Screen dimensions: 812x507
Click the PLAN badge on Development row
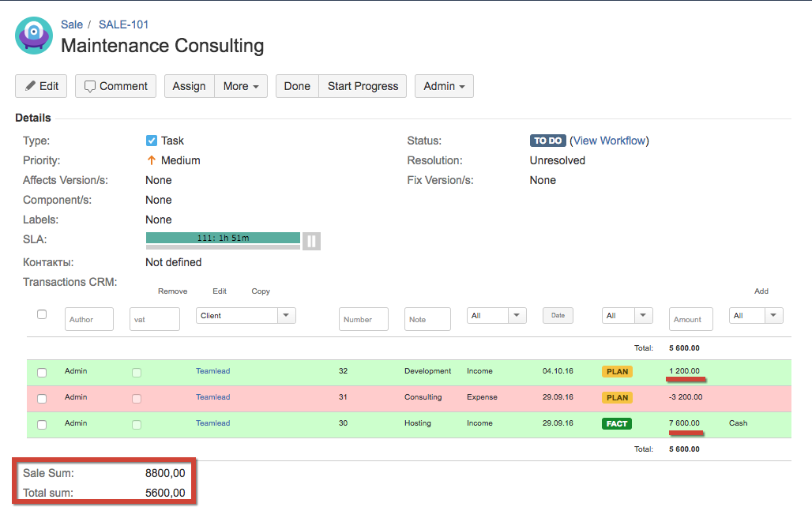pos(617,371)
